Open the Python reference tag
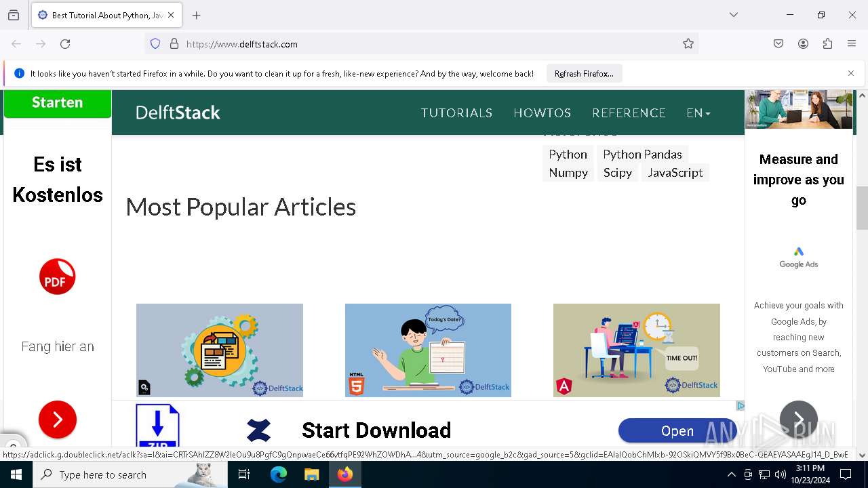The width and height of the screenshot is (868, 488). pyautogui.click(x=568, y=155)
